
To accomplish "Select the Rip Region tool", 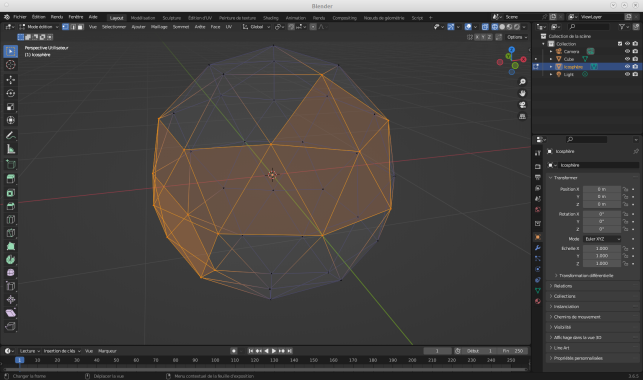I will point(11,326).
